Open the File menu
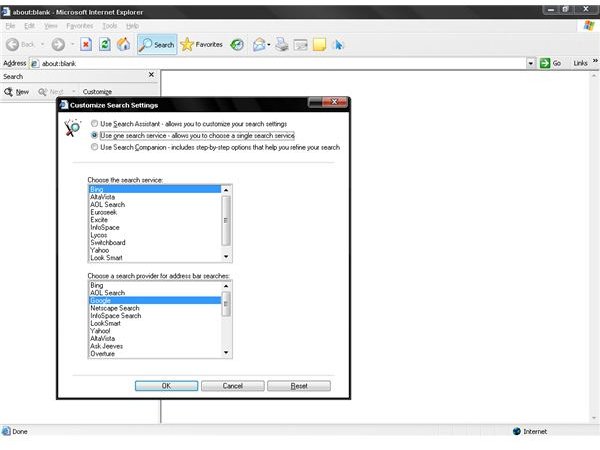600x450 pixels. click(x=10, y=26)
